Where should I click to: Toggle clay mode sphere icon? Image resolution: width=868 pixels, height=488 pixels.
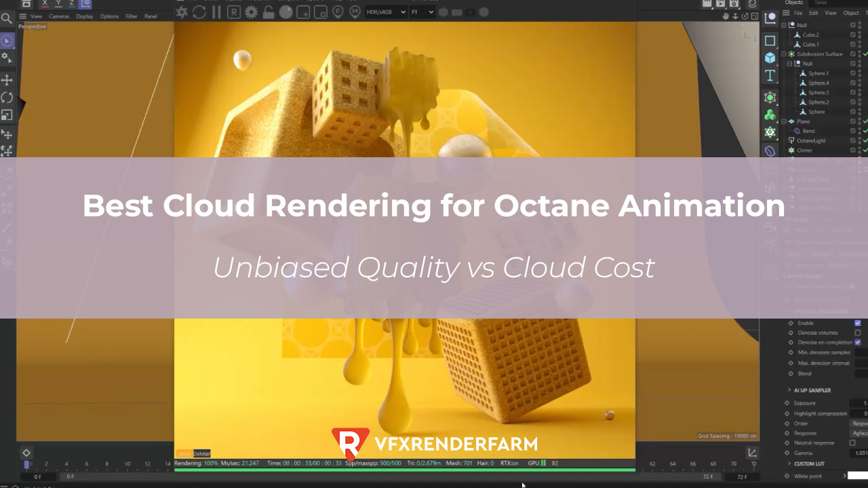[x=286, y=12]
